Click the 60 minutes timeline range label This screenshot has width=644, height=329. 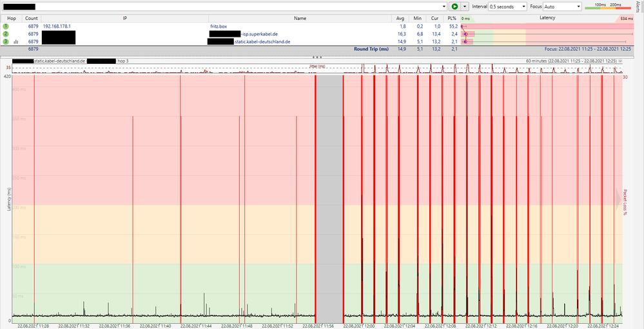[571, 61]
